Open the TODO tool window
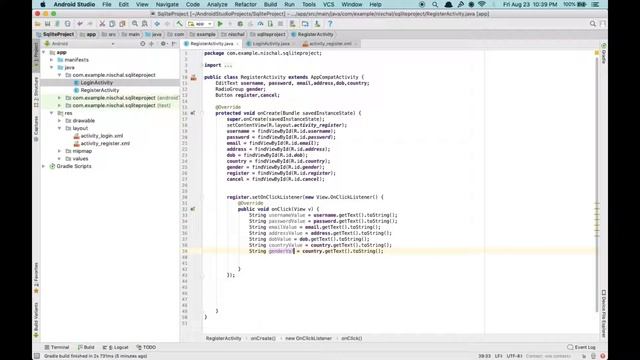Screen dimensions: 640x360 pyautogui.click(x=146, y=347)
